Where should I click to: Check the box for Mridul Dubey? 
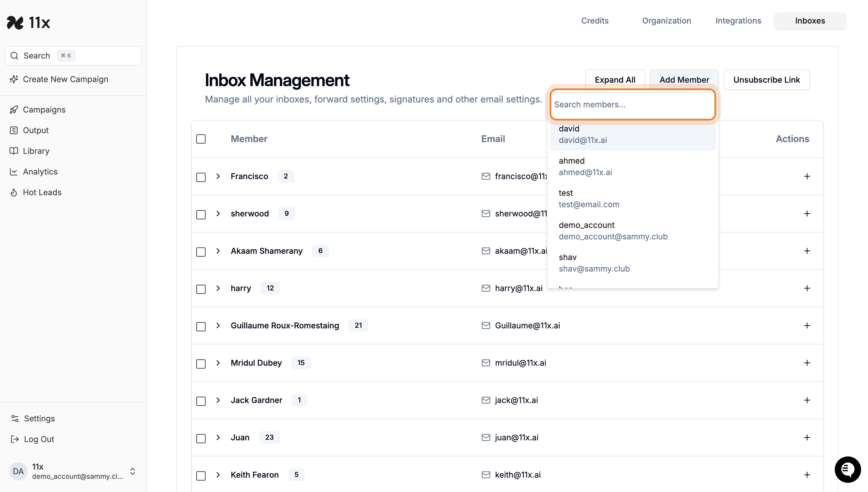tap(201, 364)
